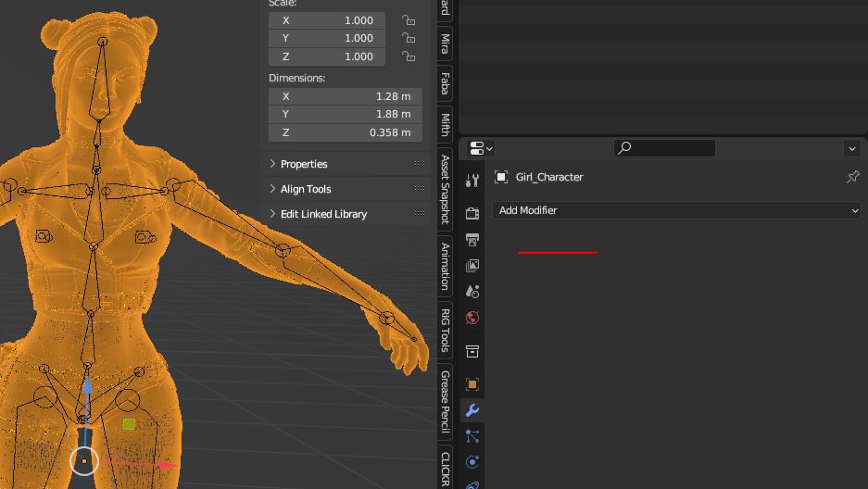Image resolution: width=868 pixels, height=489 pixels.
Task: Switch to the RIG Tools sidebar tab
Action: [446, 330]
